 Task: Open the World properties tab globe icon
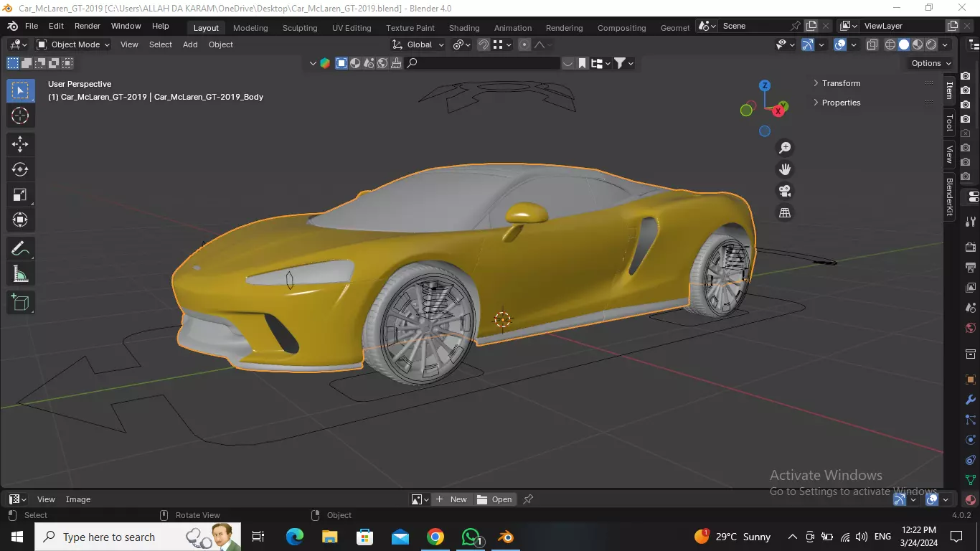971,329
